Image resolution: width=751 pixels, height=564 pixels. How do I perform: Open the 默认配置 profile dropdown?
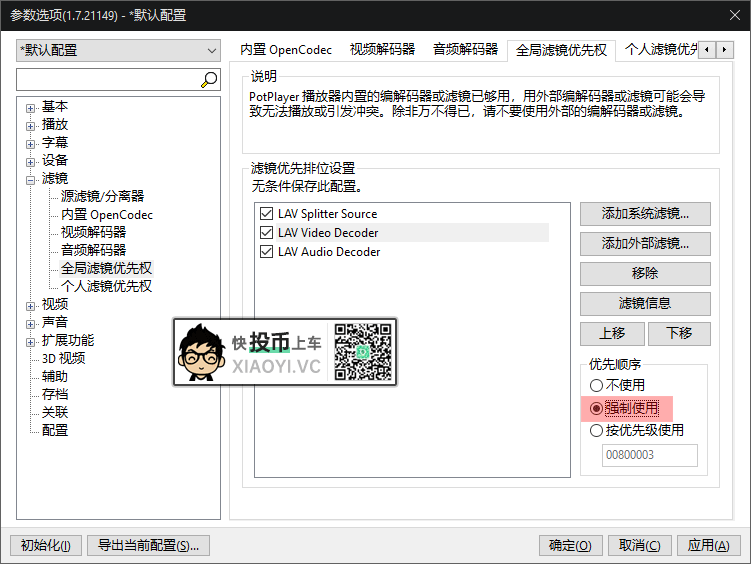(x=118, y=50)
